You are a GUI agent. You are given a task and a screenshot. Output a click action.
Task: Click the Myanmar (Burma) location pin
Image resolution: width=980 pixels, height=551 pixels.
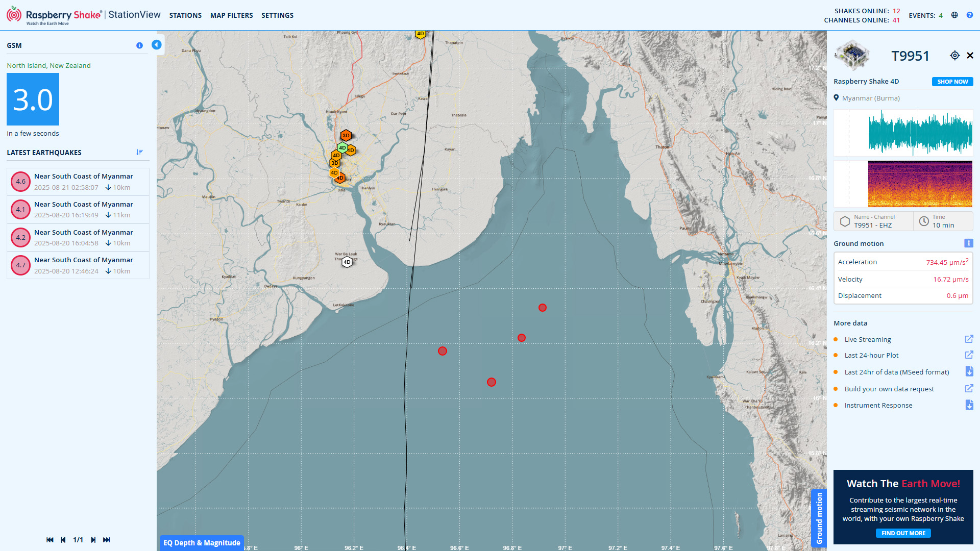836,98
